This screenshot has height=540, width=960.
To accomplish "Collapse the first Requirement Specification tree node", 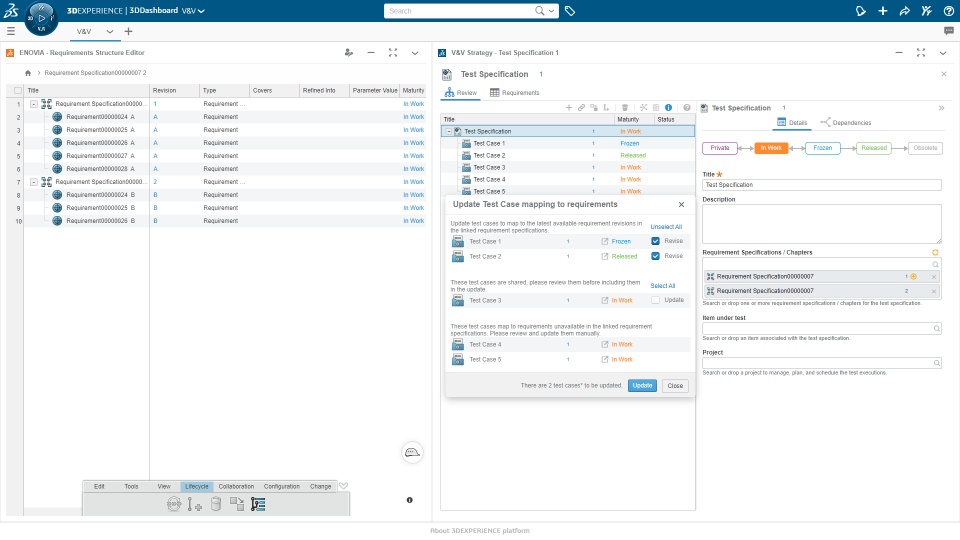I will [x=34, y=103].
